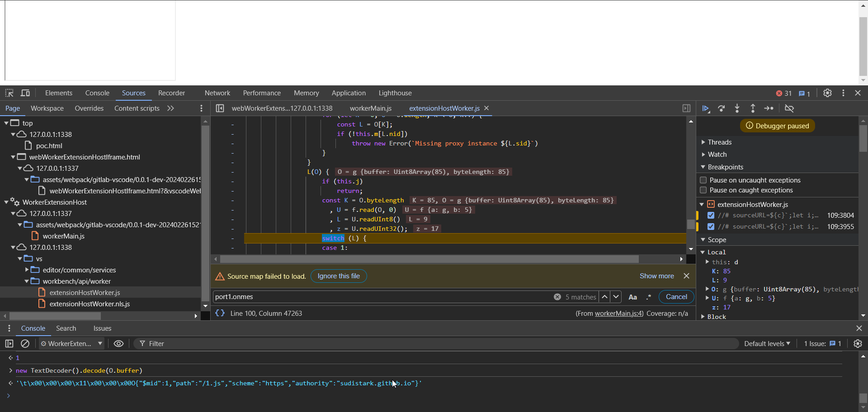The height and width of the screenshot is (412, 868).
Task: Deactivate breakpoints icon
Action: 789,108
